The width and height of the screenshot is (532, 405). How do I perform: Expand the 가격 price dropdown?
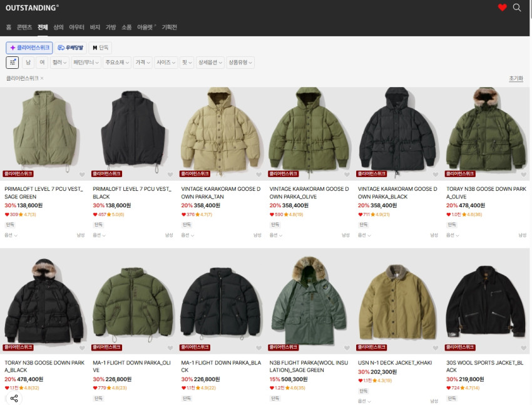pos(143,63)
